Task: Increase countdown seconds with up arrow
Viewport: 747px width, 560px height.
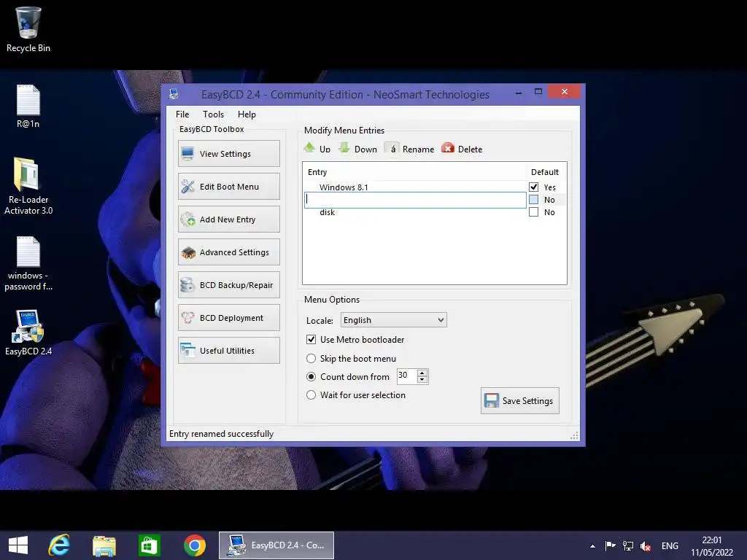Action: [x=422, y=373]
